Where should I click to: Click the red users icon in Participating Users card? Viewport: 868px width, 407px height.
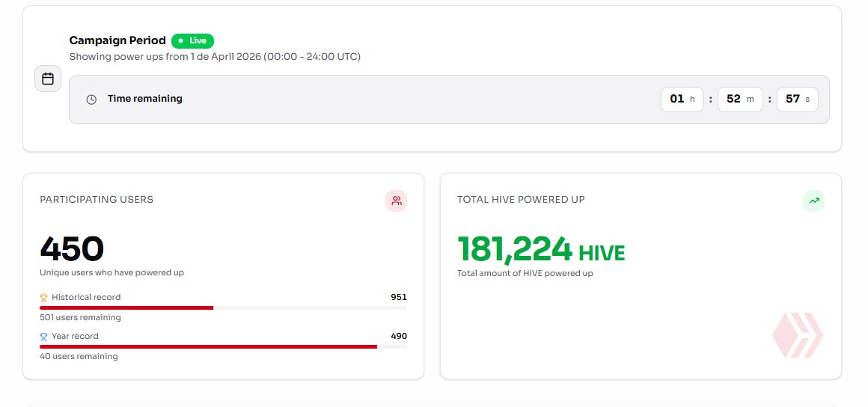[397, 201]
